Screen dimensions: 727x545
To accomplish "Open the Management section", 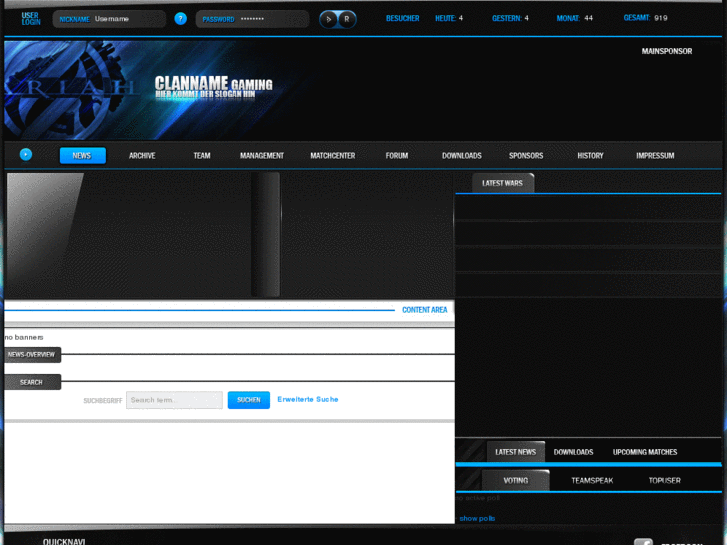I will pyautogui.click(x=261, y=156).
